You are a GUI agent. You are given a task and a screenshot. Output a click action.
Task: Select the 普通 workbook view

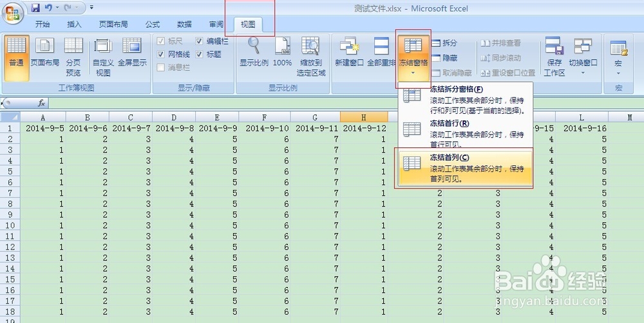[x=17, y=58]
